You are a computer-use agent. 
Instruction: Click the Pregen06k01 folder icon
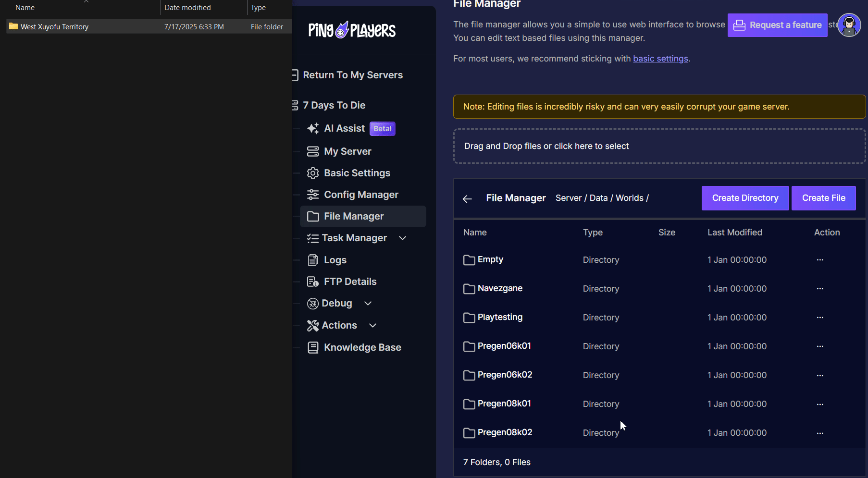click(469, 346)
